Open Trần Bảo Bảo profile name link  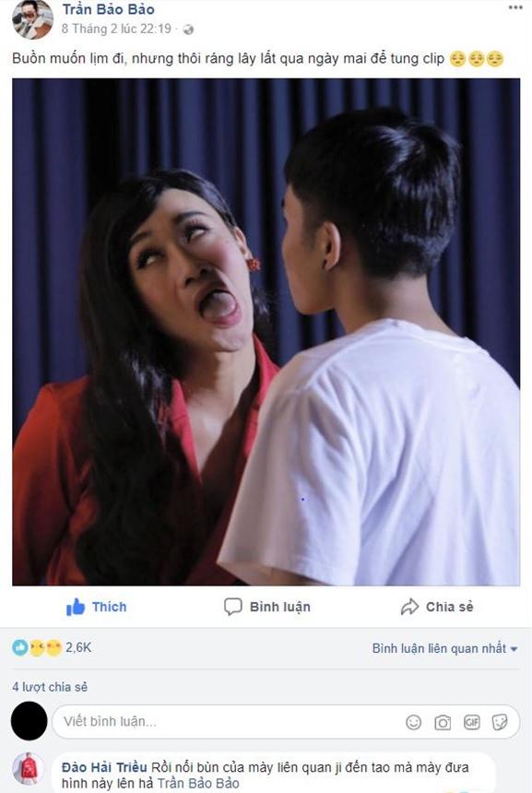point(108,9)
